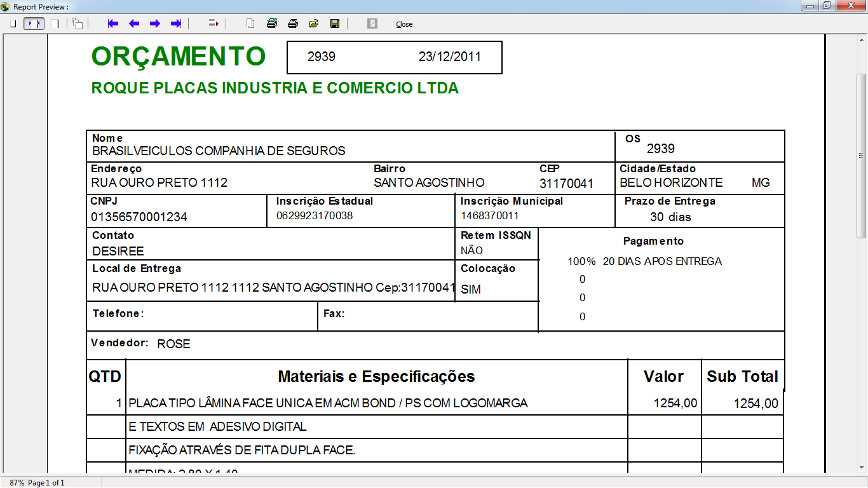Click the CNPJ number 01356570001234
The height and width of the screenshot is (488, 868).
tap(139, 217)
